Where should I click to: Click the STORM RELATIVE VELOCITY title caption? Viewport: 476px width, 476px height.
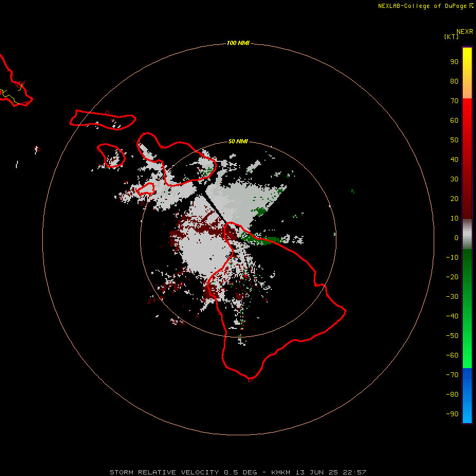(237, 472)
